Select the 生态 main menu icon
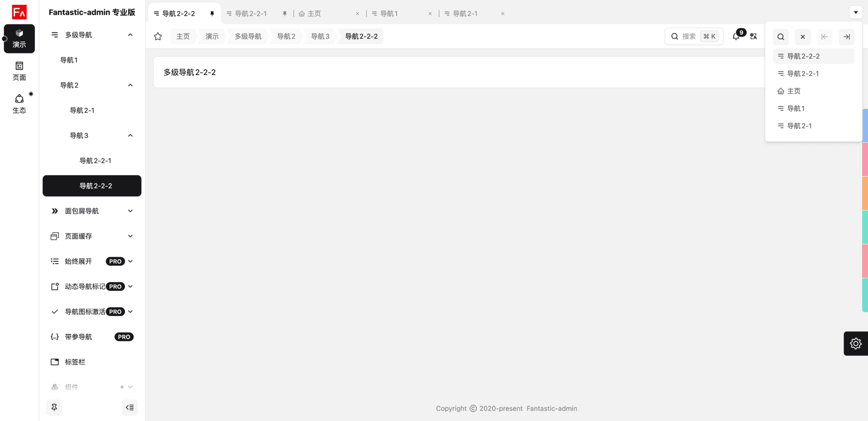The width and height of the screenshot is (868, 421). click(x=19, y=104)
